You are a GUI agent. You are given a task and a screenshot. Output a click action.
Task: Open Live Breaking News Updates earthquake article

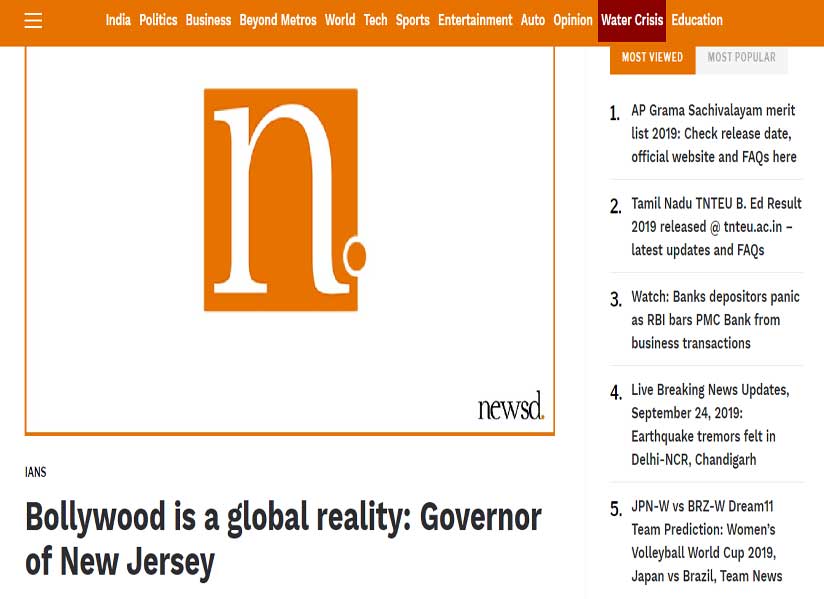click(710, 424)
